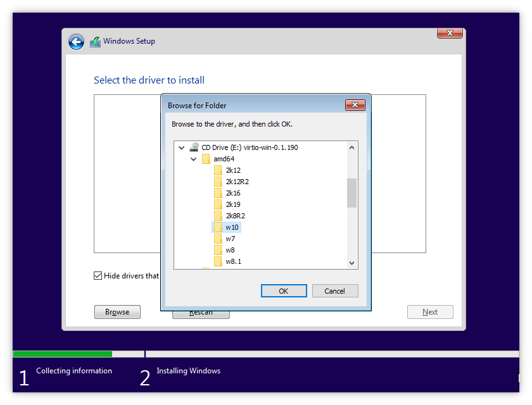Select the 2k19 folder name
This screenshot has width=532, height=405.
[233, 204]
